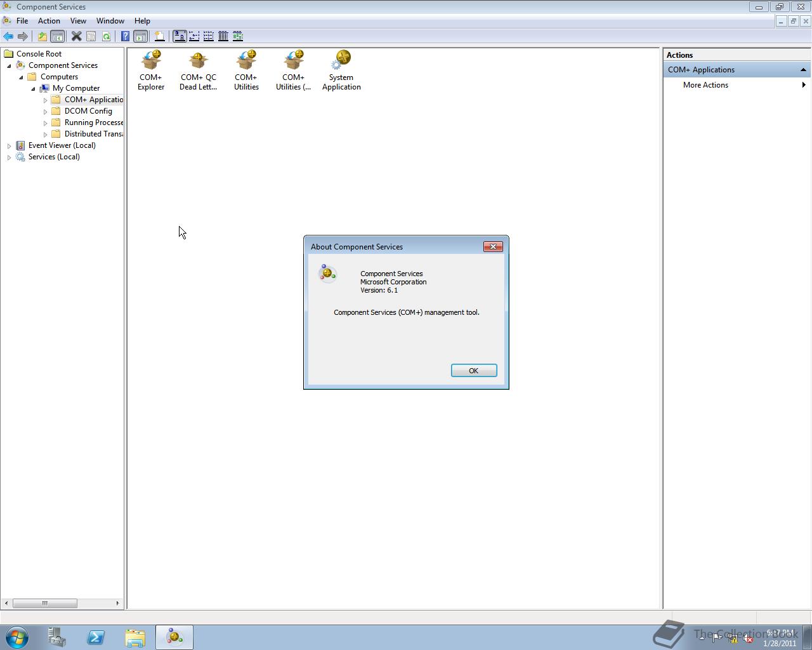Screen dimensions: 812x650
Task: Switch to List view in toolbar
Action: pyautogui.click(x=209, y=36)
